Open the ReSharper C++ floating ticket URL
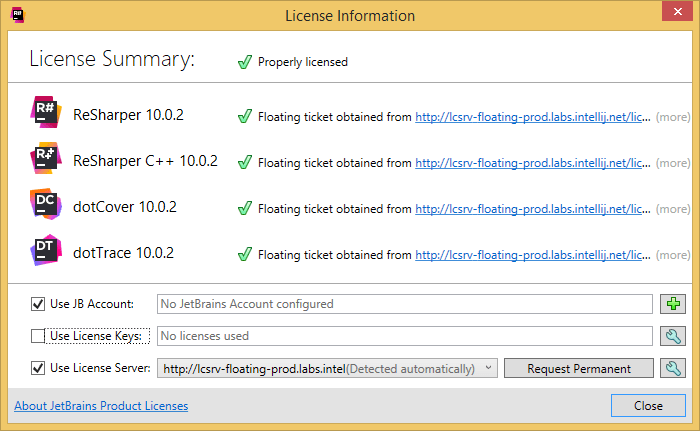Screen dimensions: 700x431 point(532,163)
